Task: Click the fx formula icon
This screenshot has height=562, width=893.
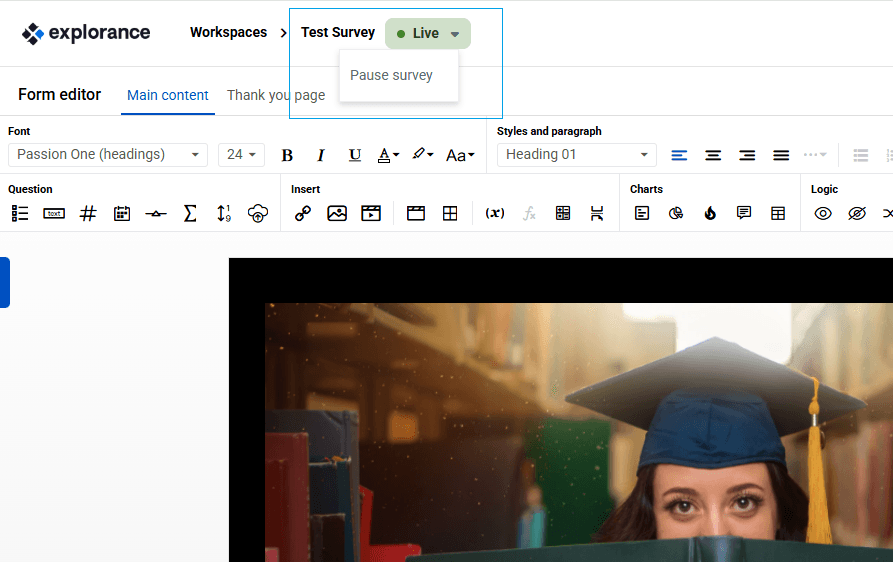Action: click(x=529, y=214)
